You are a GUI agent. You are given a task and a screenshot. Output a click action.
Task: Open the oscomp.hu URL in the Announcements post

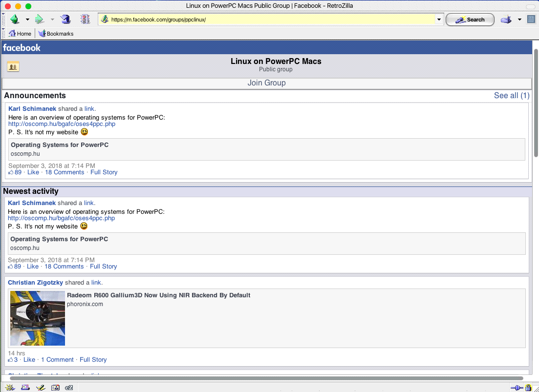click(62, 124)
